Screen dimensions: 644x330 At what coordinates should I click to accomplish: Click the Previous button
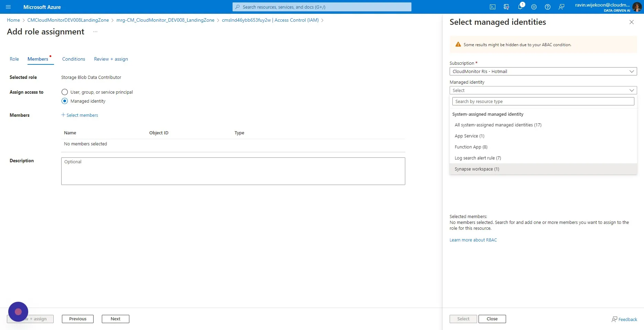tap(78, 319)
